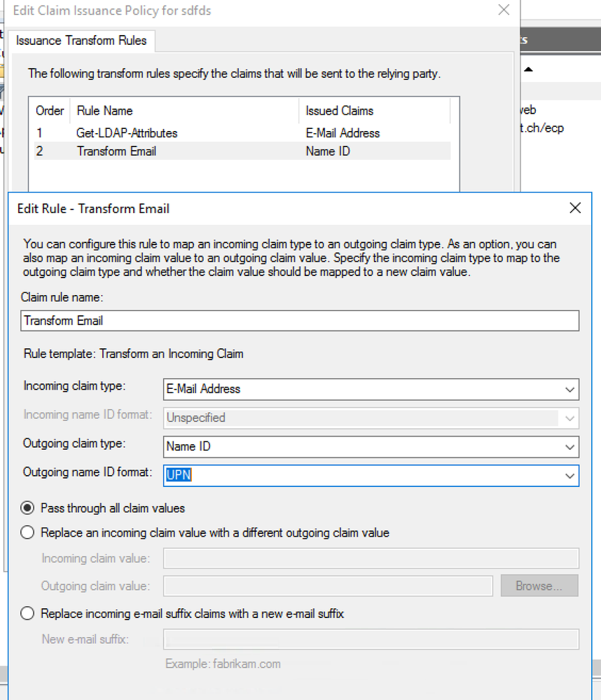601x700 pixels.
Task: Switch to Issuance Transform Rules tab
Action: point(81,41)
